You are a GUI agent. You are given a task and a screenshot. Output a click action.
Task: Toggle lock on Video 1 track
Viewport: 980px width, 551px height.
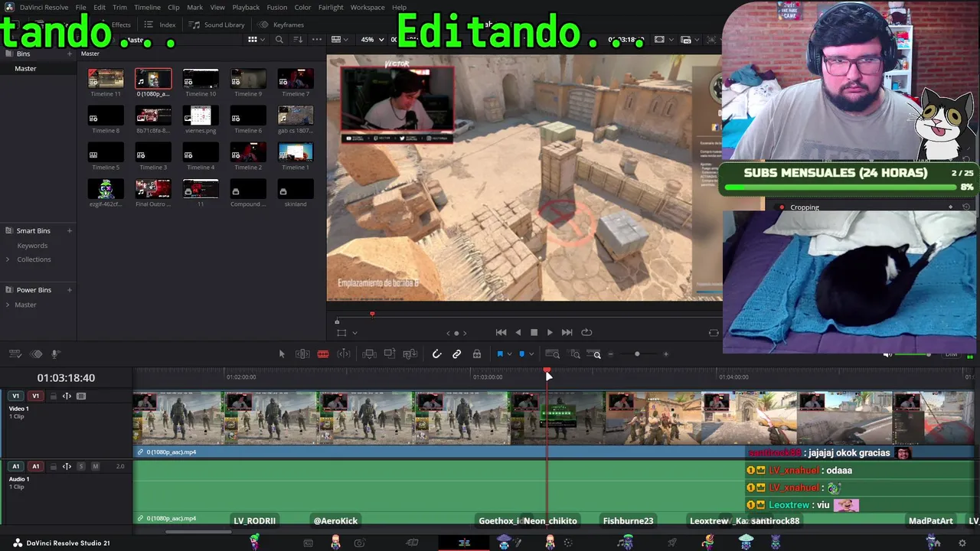pos(53,396)
